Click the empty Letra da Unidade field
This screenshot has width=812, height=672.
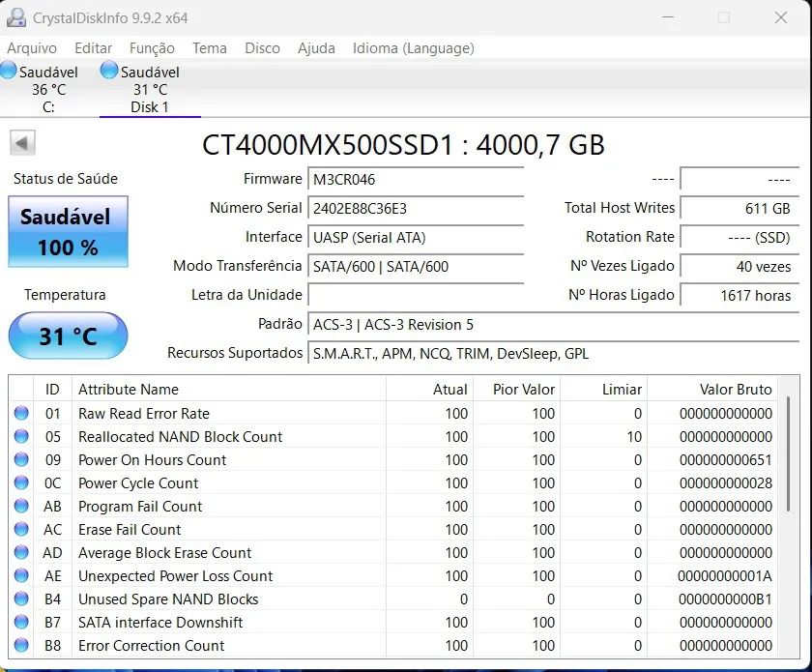[416, 295]
